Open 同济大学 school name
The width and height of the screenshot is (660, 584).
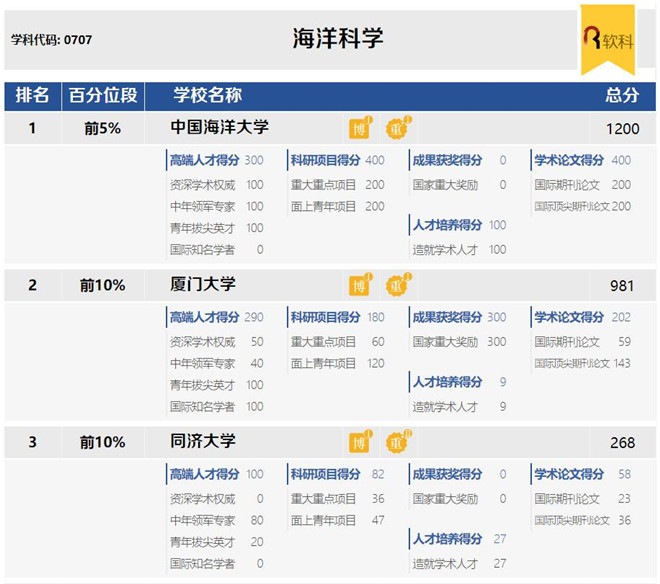(x=203, y=441)
